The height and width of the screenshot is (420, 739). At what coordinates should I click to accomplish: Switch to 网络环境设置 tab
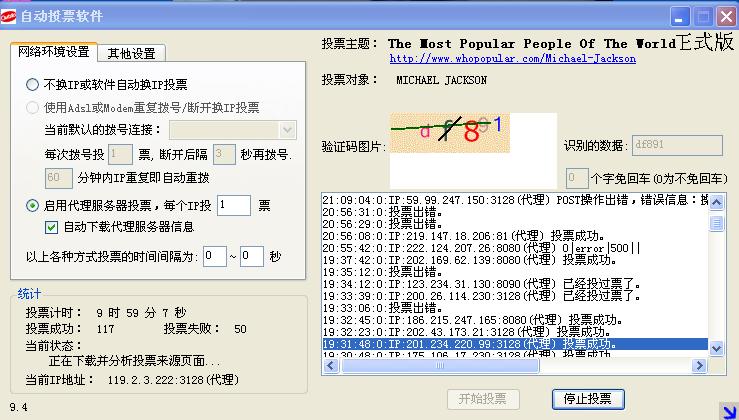[x=54, y=51]
